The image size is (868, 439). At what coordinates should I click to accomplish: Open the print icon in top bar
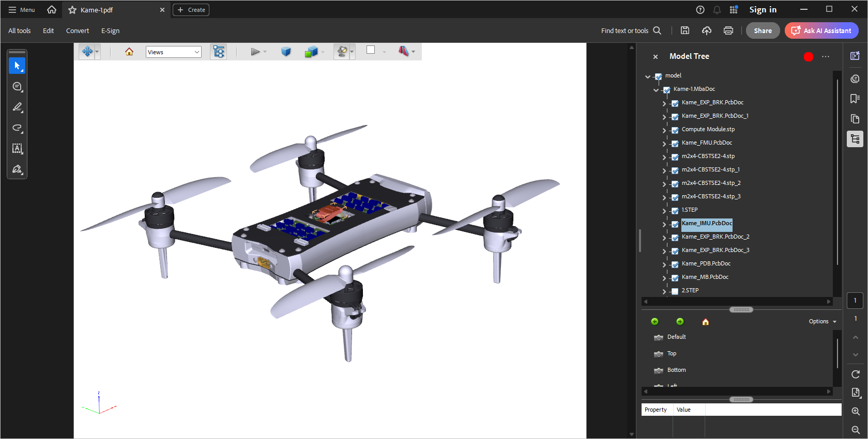[728, 30]
